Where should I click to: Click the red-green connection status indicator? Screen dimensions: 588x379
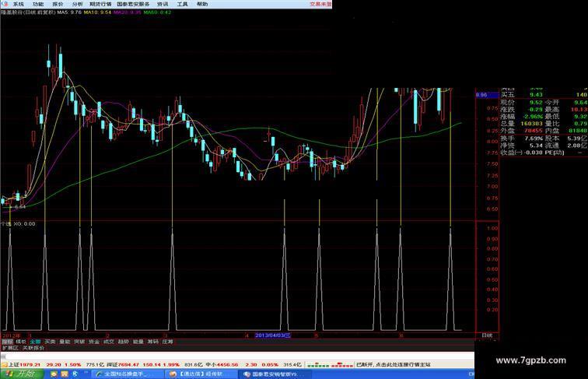(330, 364)
